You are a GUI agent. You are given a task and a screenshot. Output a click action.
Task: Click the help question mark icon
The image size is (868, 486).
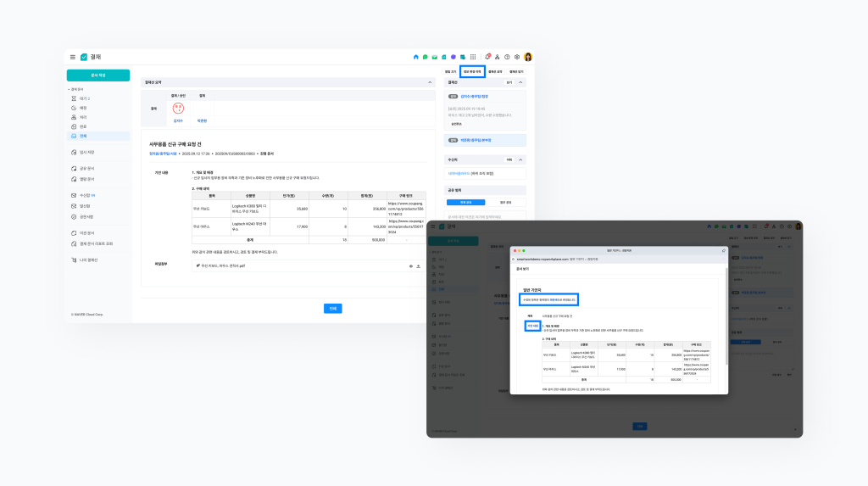tap(507, 57)
